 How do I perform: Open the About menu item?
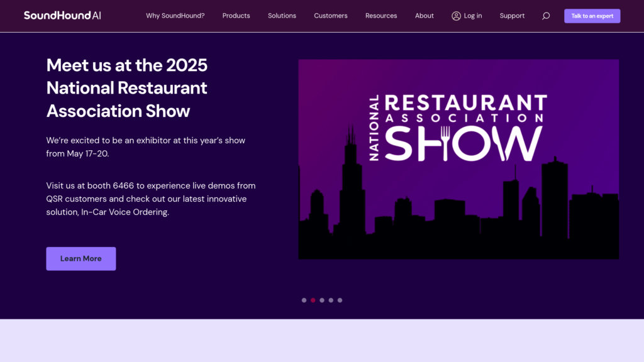pos(425,16)
